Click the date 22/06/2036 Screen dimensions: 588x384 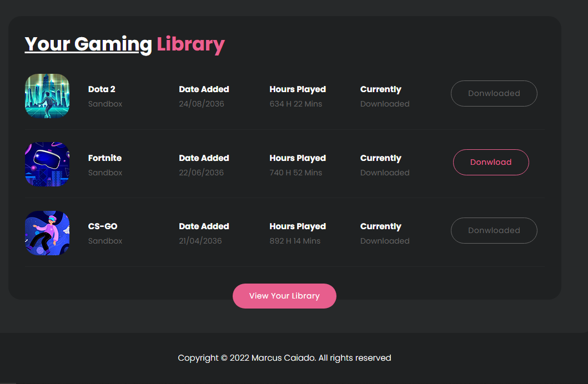(x=202, y=173)
